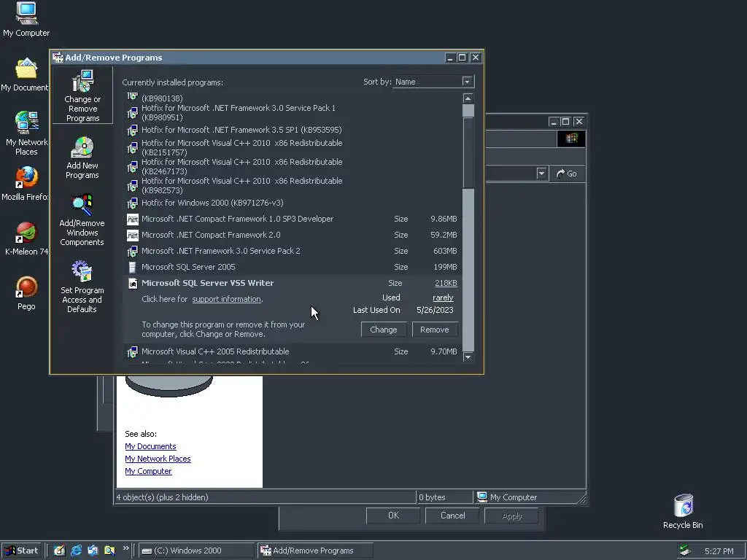This screenshot has width=747, height=560.
Task: Click Remove button for SQL Server VSS Writer
Action: (x=435, y=330)
